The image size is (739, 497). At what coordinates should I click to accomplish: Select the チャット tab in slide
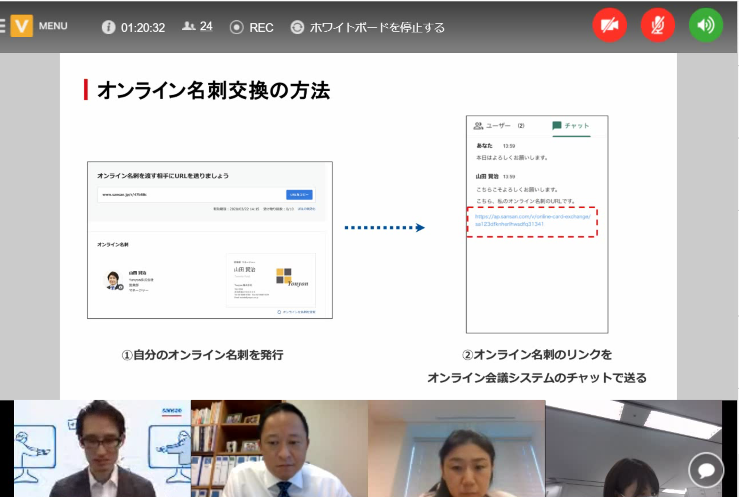570,126
